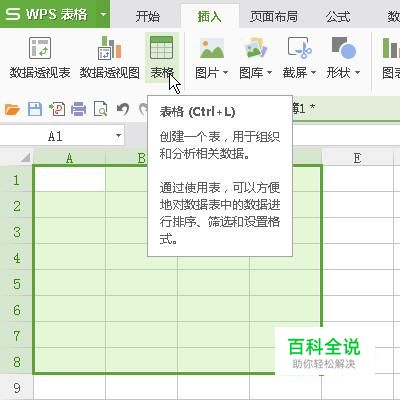This screenshot has width=400, height=400.
Task: Go to the 公式 tab
Action: point(338,16)
